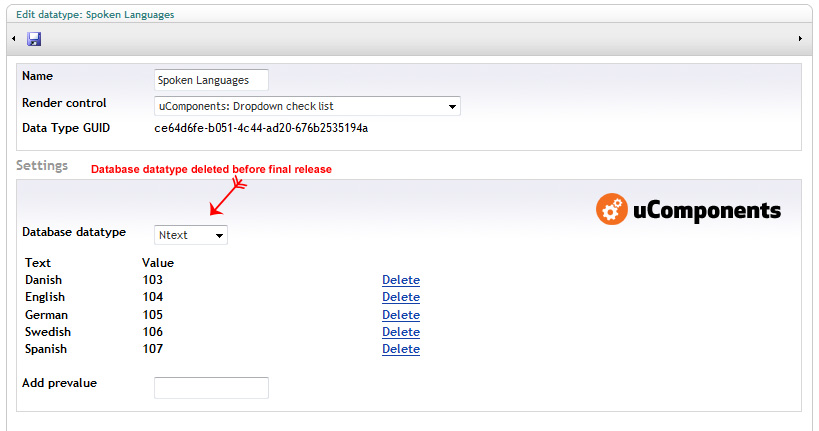Click the 'Edit datatype: Spoken Languages' title
This screenshot has height=431, width=819.
[x=95, y=15]
